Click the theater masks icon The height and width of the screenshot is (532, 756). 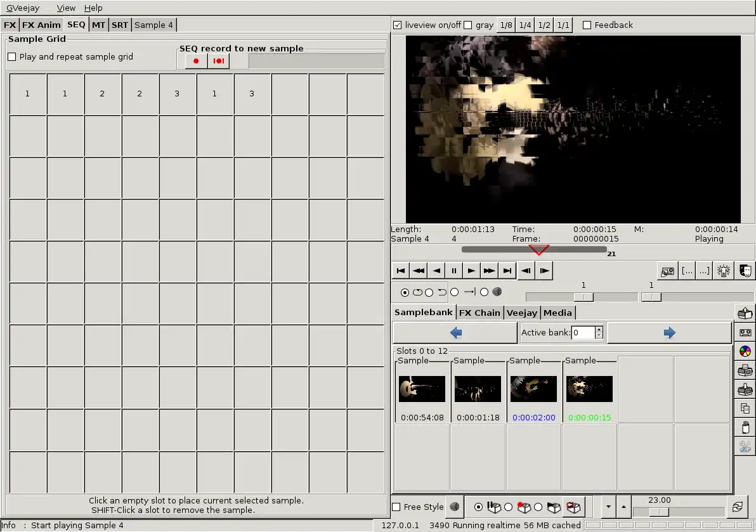tap(745, 271)
